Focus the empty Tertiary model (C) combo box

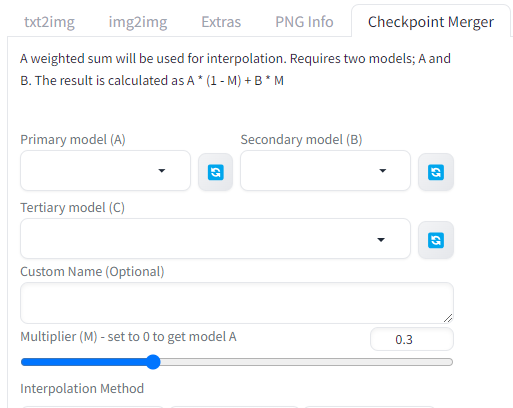pyautogui.click(x=215, y=239)
